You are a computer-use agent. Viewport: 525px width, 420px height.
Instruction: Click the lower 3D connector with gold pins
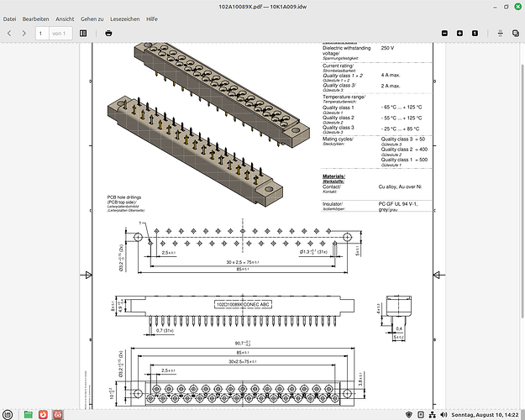[x=195, y=150]
